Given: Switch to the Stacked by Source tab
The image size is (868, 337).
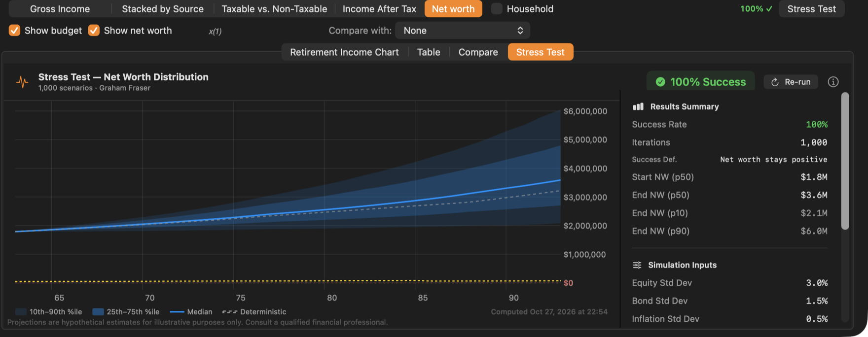Looking at the screenshot, I should click(163, 9).
